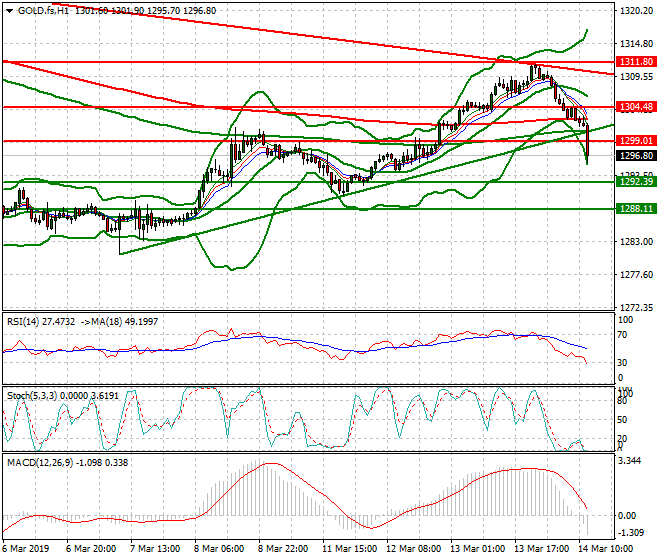
Task: Click the 1311.80 red price level label
Action: click(636, 62)
